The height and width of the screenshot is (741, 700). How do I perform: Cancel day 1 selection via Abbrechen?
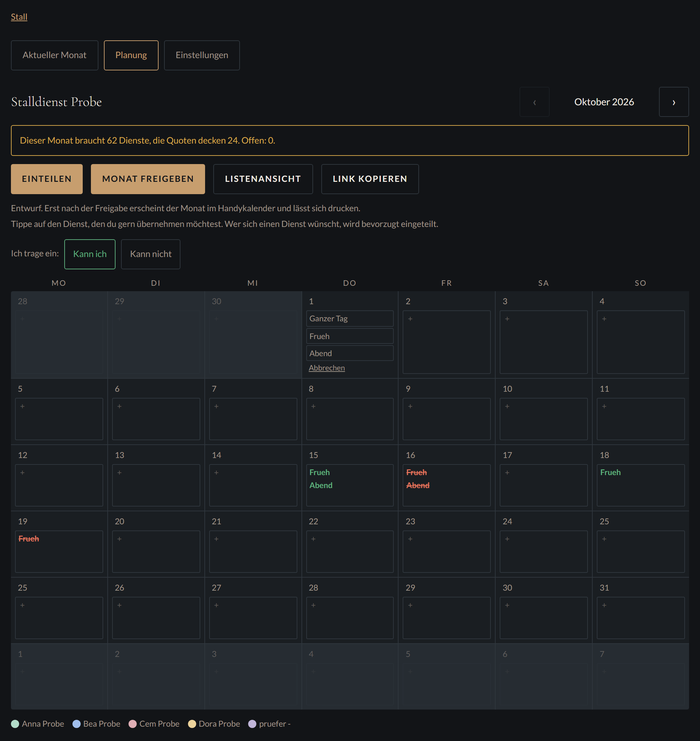point(326,368)
